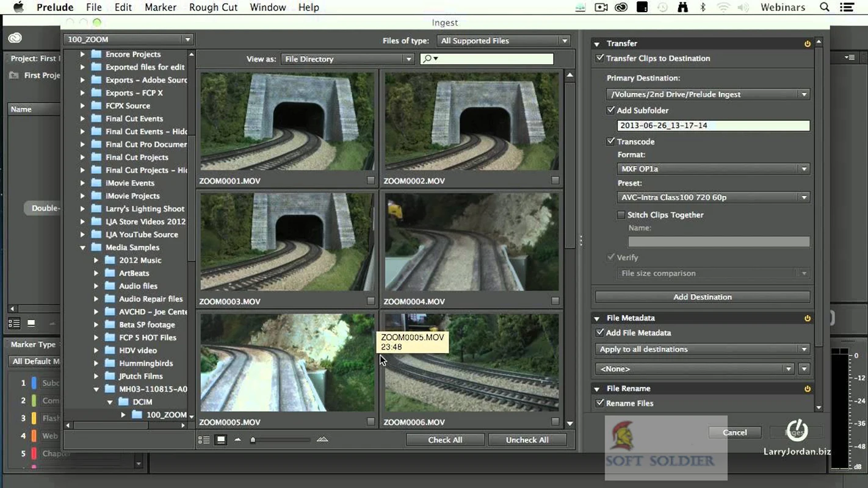Collapse the Media Samples folder
This screenshot has height=488, width=868.
tap(82, 247)
